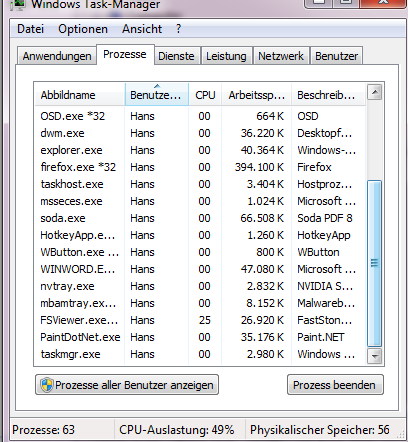Open the Optionen menu
Screen dimensions: 408x442
click(83, 29)
